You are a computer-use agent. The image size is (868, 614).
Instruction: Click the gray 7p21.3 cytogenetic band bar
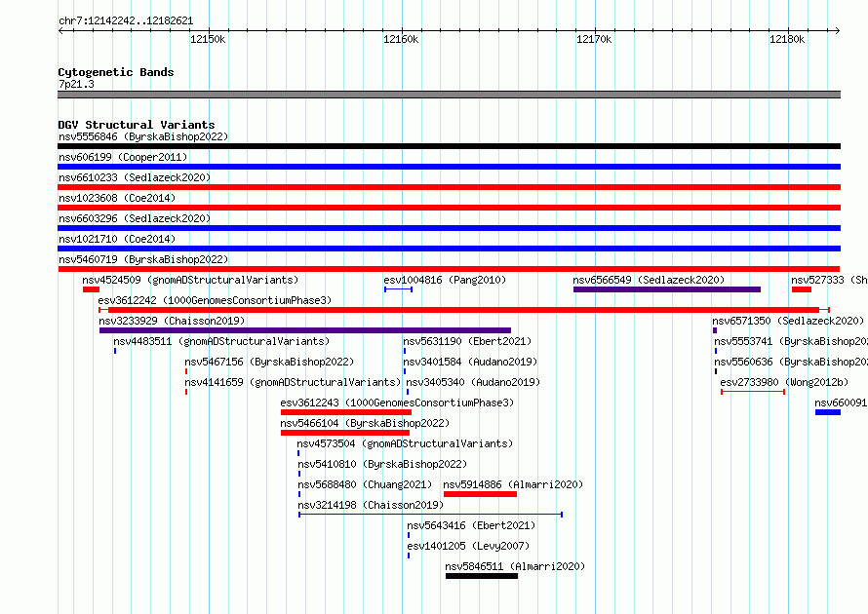click(449, 95)
